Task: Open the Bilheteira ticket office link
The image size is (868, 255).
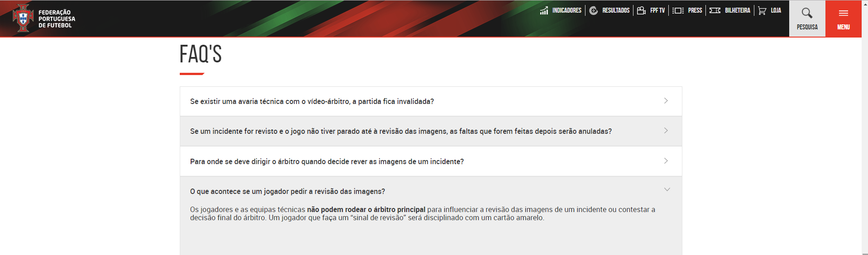Action: [x=738, y=10]
